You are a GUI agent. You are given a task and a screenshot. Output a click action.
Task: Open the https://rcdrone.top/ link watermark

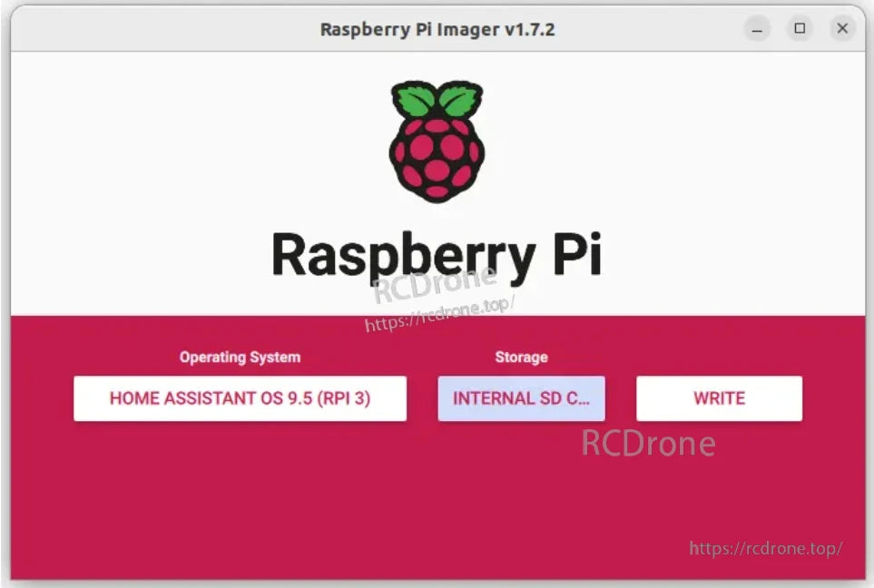coord(766,547)
